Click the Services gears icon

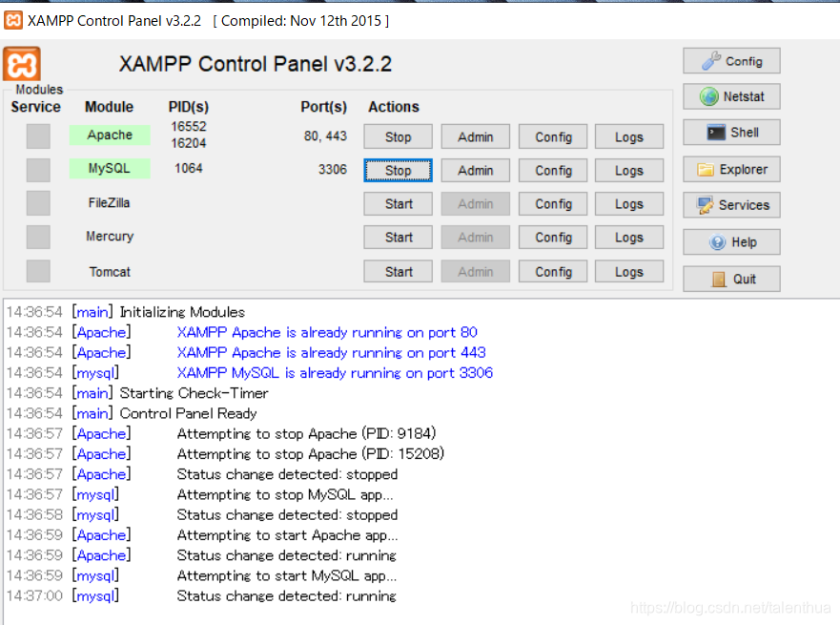coord(706,204)
